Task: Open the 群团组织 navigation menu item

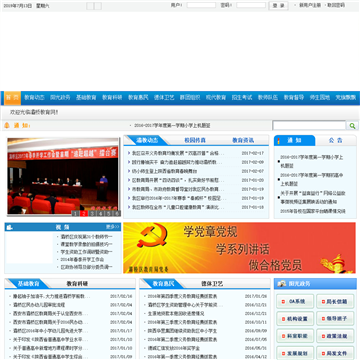Action: click(190, 98)
